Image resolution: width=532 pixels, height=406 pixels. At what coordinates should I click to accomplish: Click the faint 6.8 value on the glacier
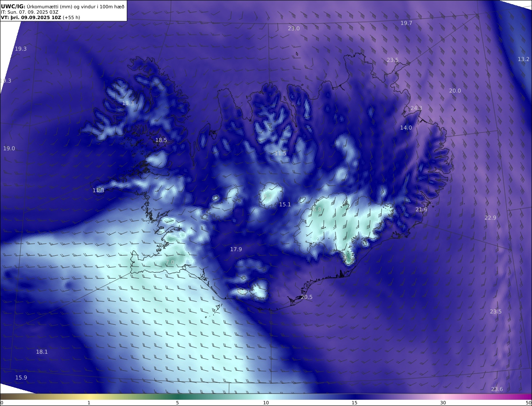point(317,209)
